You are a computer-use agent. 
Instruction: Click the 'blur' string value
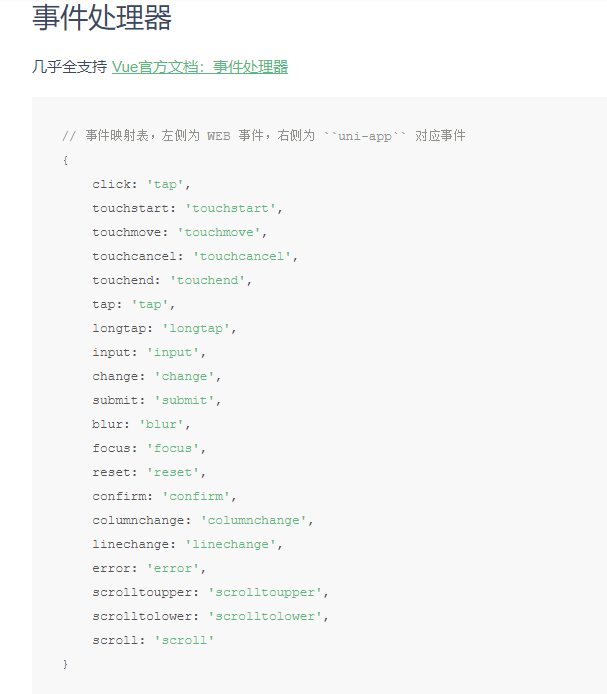click(x=162, y=424)
